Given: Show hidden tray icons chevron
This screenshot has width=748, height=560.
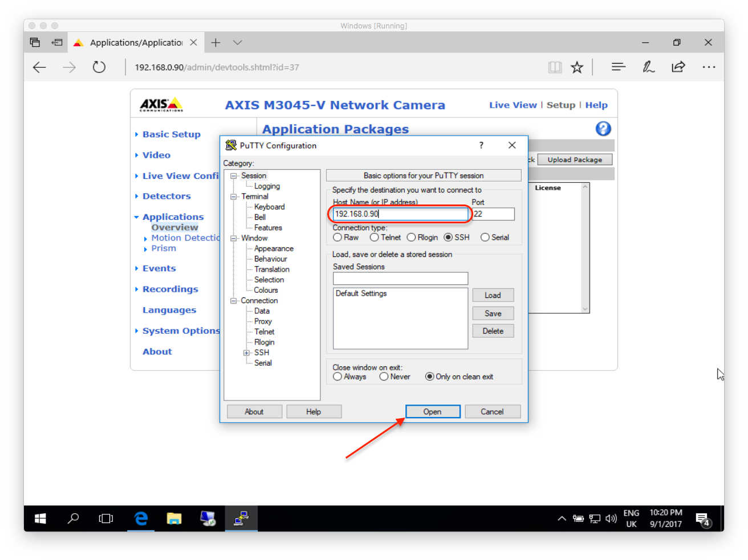Looking at the screenshot, I should point(562,518).
